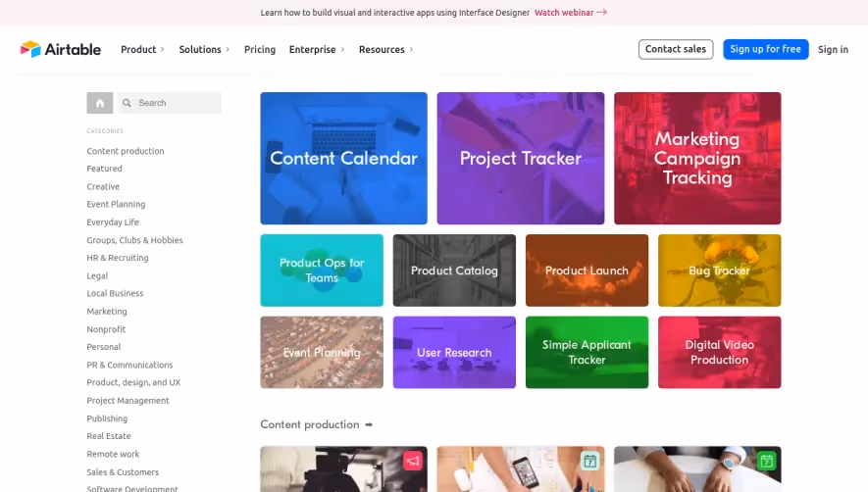Click the Contact sales button
This screenshot has height=492, width=868.
click(676, 49)
